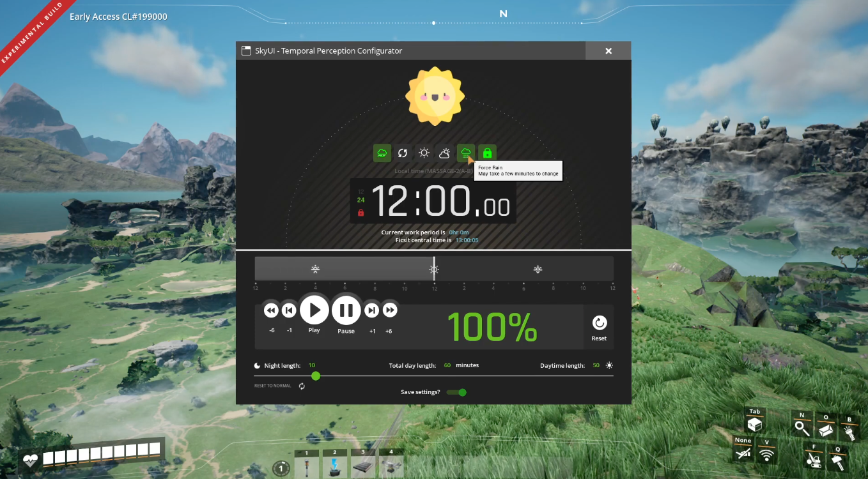Click the Force Rain weather icon
The image size is (868, 479).
pyautogui.click(x=465, y=153)
